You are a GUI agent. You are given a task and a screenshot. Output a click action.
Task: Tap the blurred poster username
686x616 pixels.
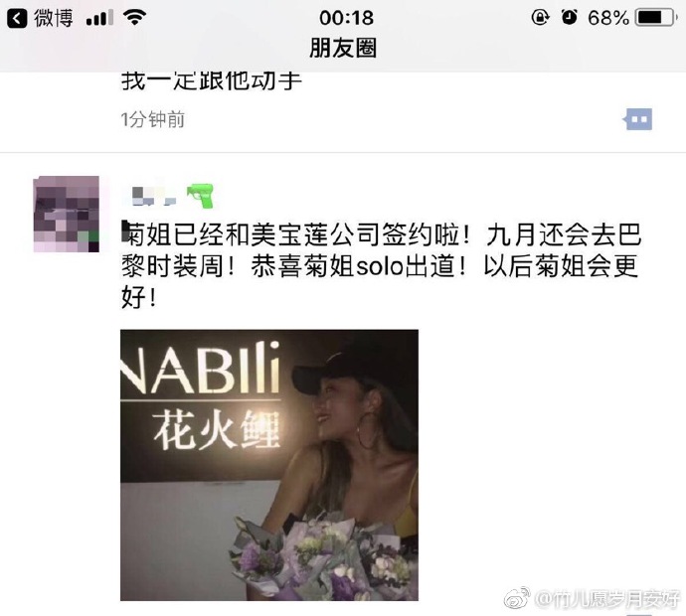pyautogui.click(x=154, y=197)
